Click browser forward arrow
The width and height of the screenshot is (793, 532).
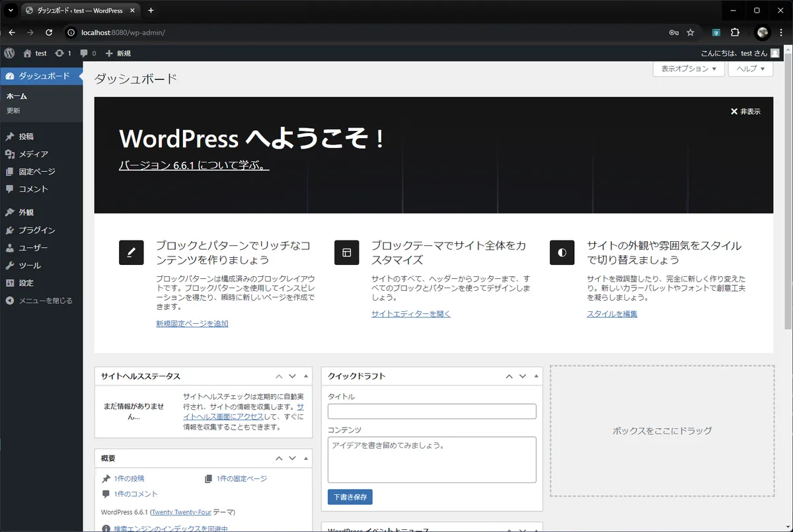[x=30, y=32]
